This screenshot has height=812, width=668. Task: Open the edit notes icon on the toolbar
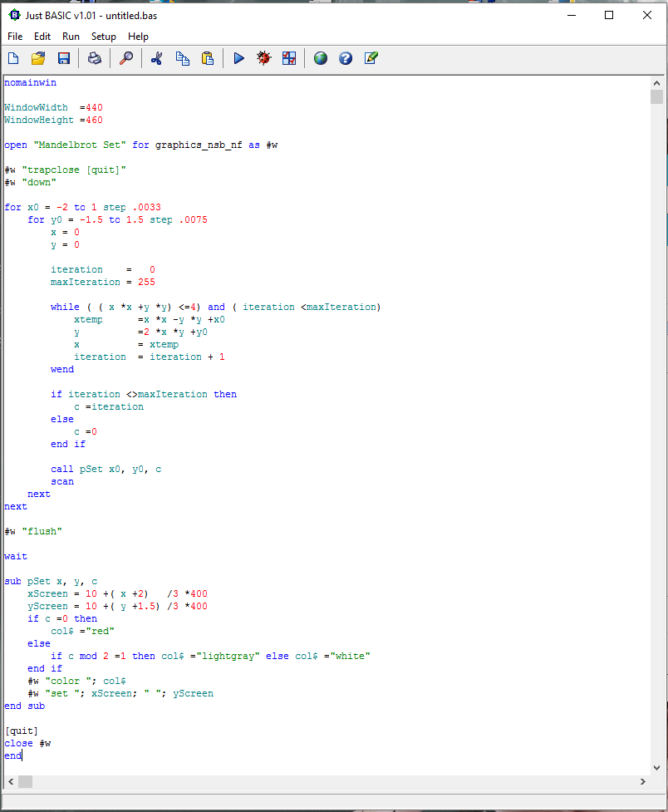(x=371, y=57)
